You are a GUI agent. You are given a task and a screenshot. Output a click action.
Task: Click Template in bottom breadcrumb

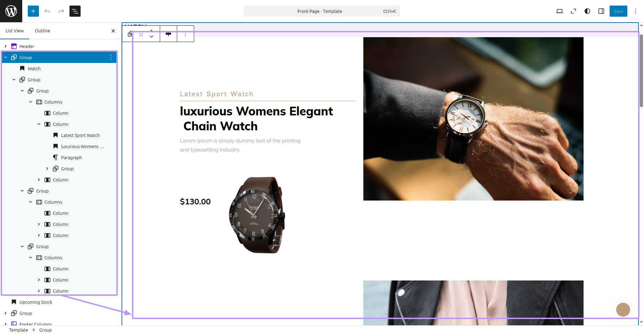18,330
